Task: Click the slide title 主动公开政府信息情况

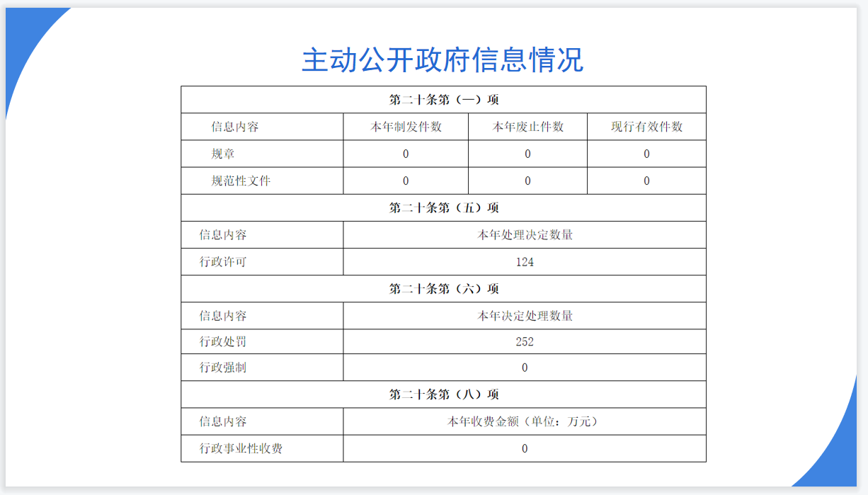Action: 442,59
